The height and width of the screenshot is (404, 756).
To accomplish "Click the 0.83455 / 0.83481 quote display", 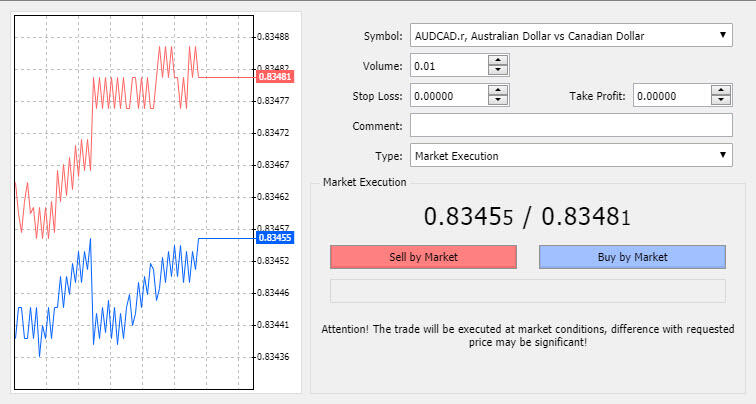I will tap(527, 216).
